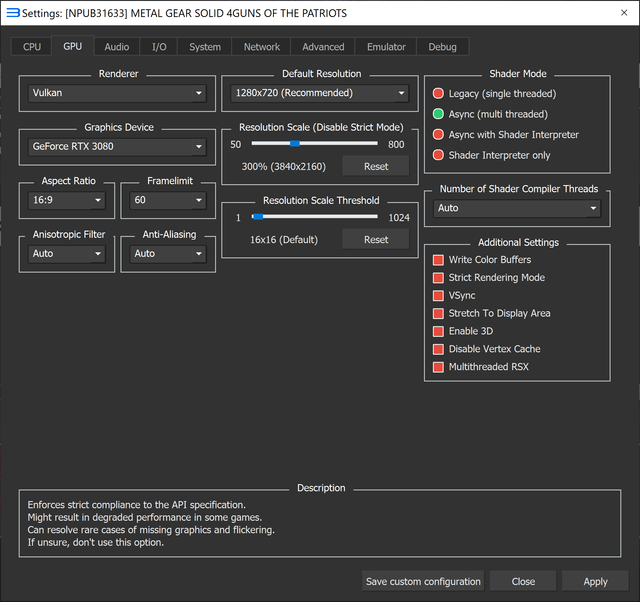The width and height of the screenshot is (640, 602).
Task: Open the Debug tab
Action: click(x=442, y=47)
